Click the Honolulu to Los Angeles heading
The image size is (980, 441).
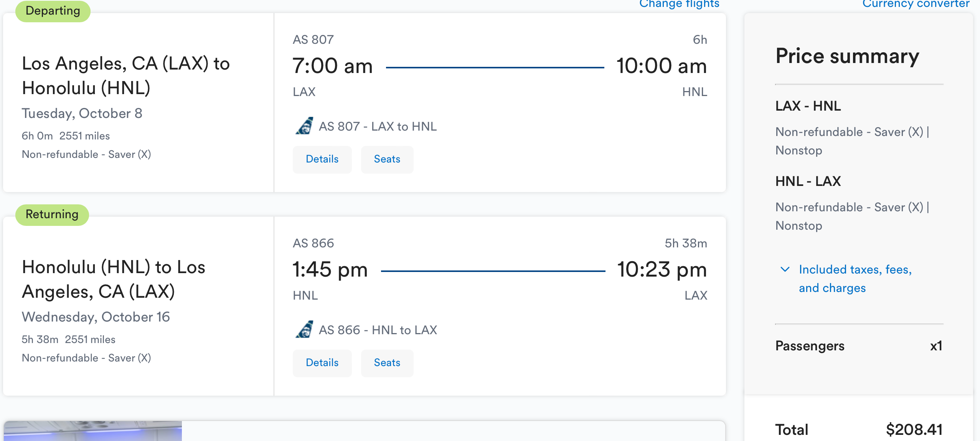click(114, 279)
